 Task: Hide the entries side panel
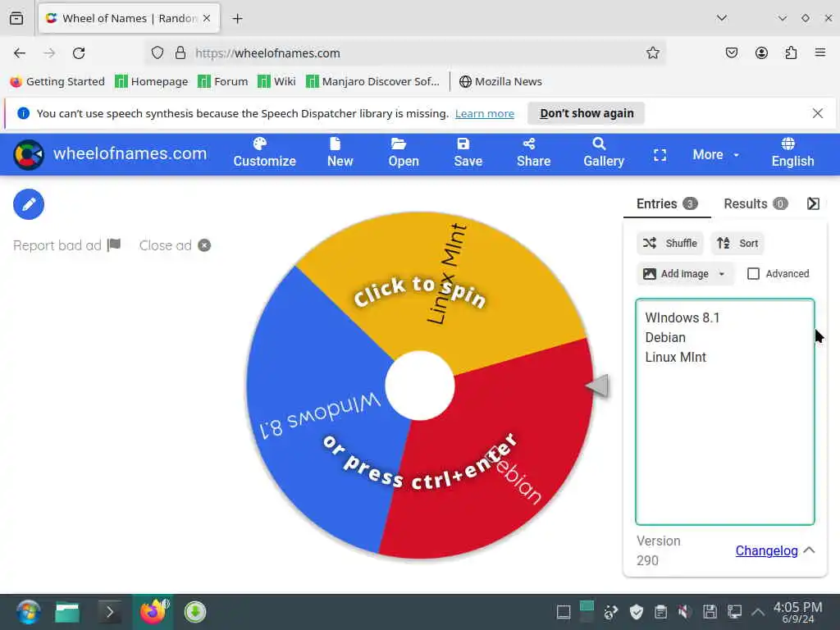813,203
